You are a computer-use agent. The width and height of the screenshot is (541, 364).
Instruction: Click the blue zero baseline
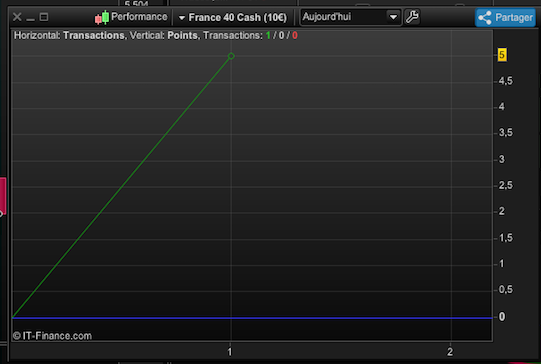pos(252,318)
